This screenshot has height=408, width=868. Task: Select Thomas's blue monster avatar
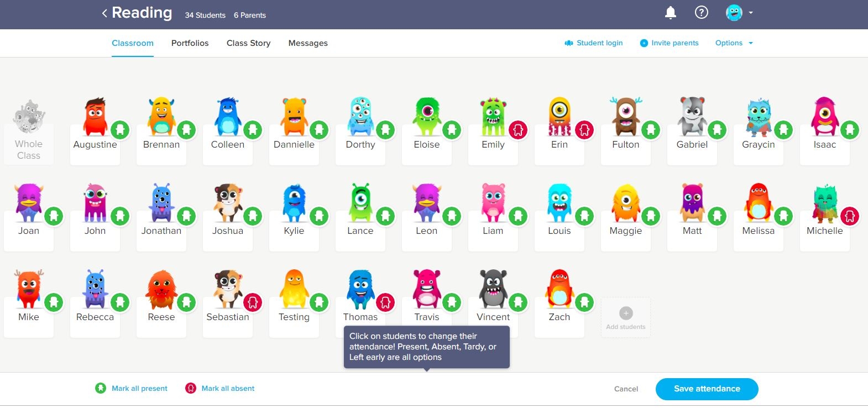[359, 289]
